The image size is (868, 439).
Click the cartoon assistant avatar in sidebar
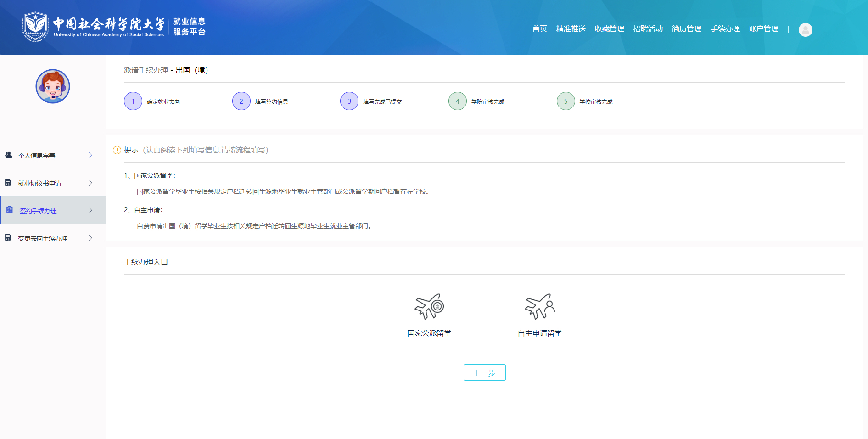53,86
